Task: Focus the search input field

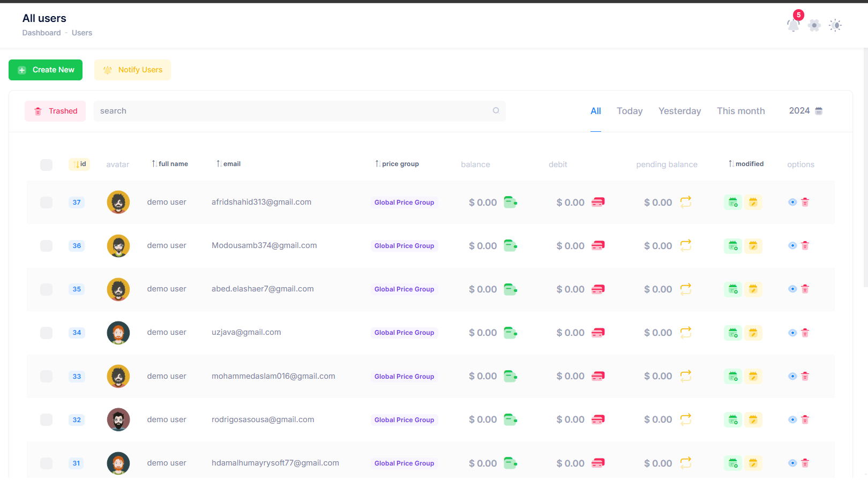Action: coord(300,111)
